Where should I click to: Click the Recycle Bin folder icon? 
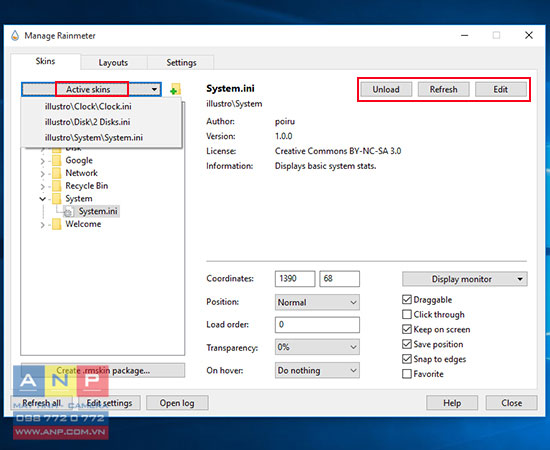coord(56,186)
